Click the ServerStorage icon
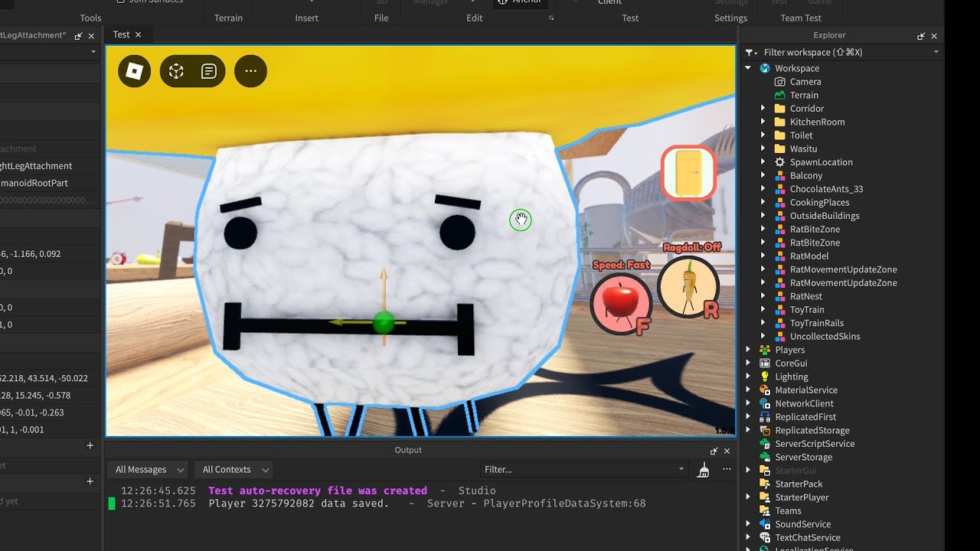 pos(764,457)
